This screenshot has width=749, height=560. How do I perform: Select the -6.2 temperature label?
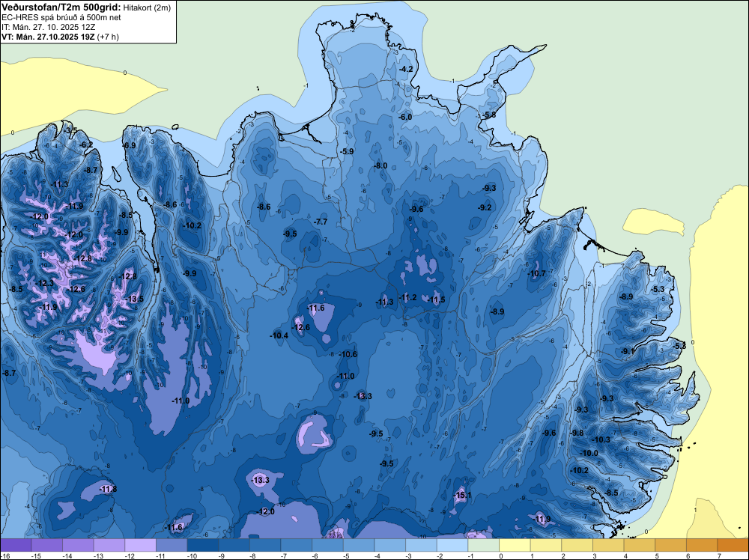(86, 144)
